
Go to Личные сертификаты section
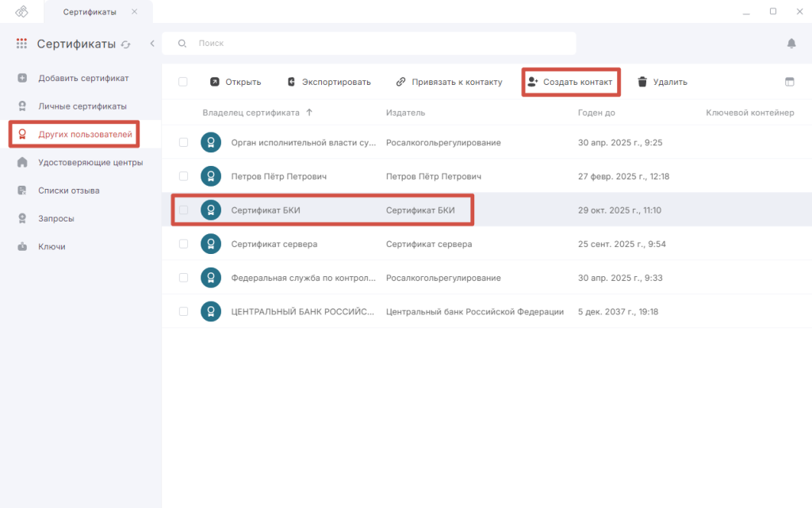coord(82,106)
